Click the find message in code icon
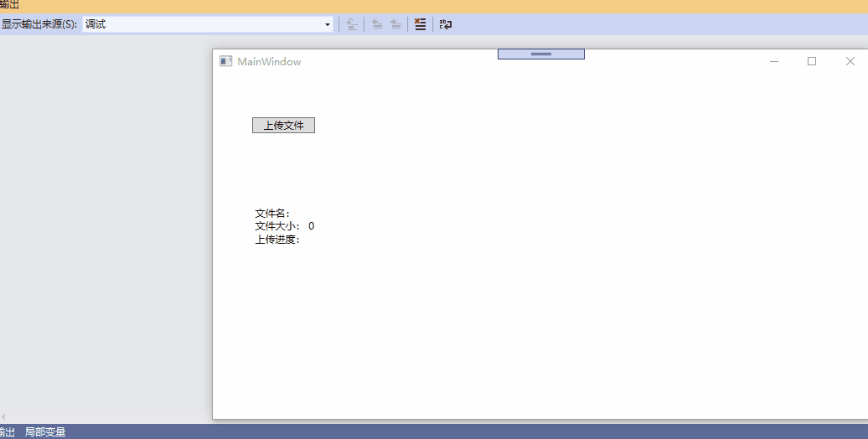 (352, 24)
